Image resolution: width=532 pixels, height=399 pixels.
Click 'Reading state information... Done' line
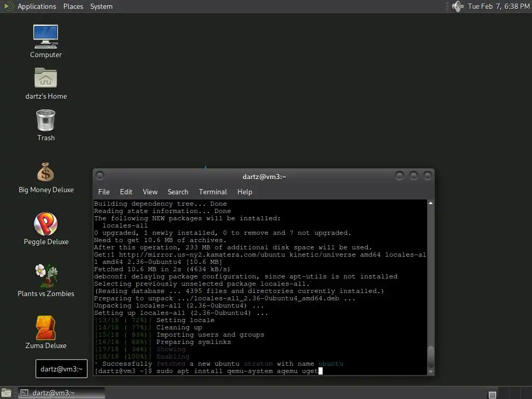163,211
